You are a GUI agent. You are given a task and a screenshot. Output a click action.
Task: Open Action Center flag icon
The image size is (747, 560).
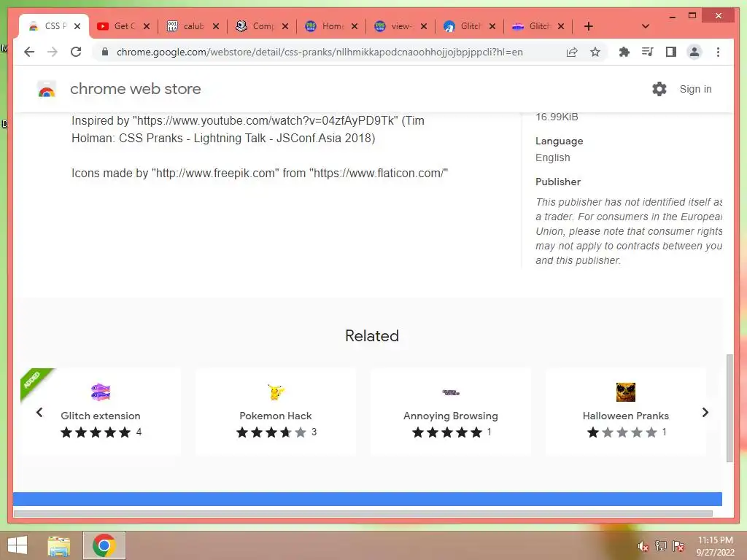tap(678, 545)
